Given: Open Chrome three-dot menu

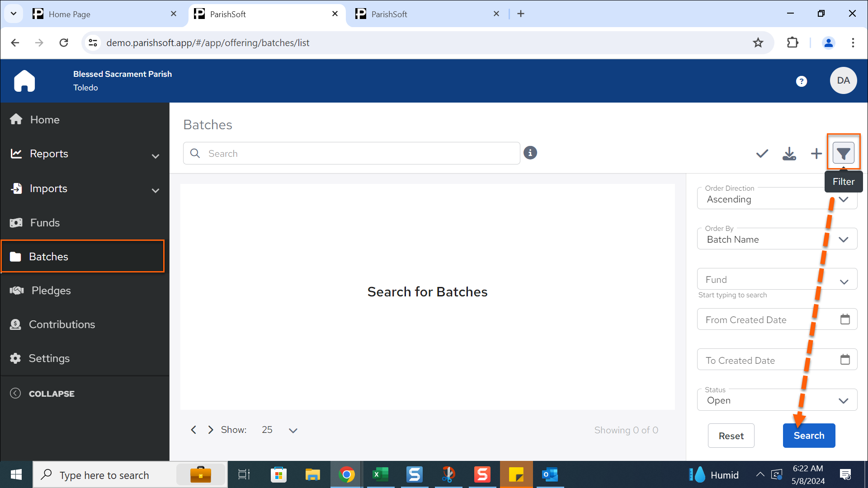Looking at the screenshot, I should click(853, 42).
